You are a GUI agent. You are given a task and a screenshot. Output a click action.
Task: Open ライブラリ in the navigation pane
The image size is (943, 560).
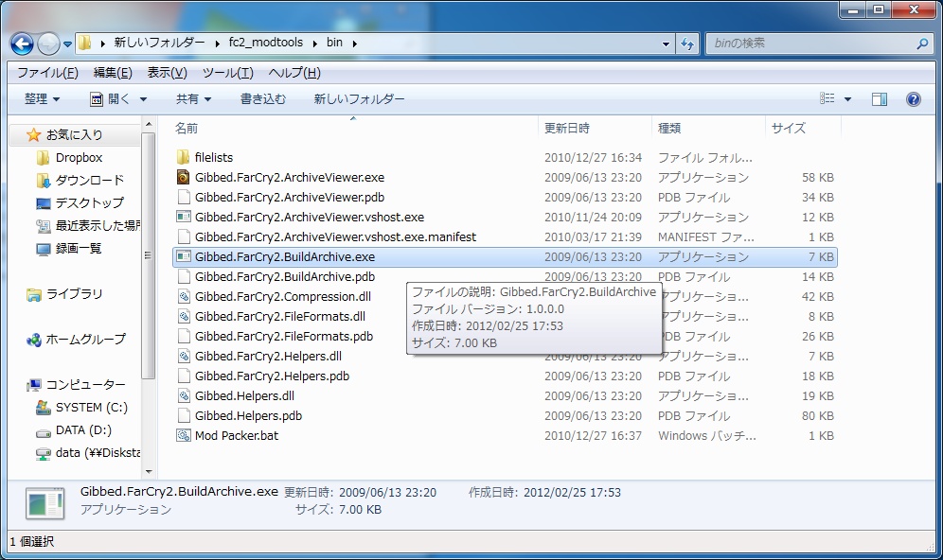pos(74,294)
